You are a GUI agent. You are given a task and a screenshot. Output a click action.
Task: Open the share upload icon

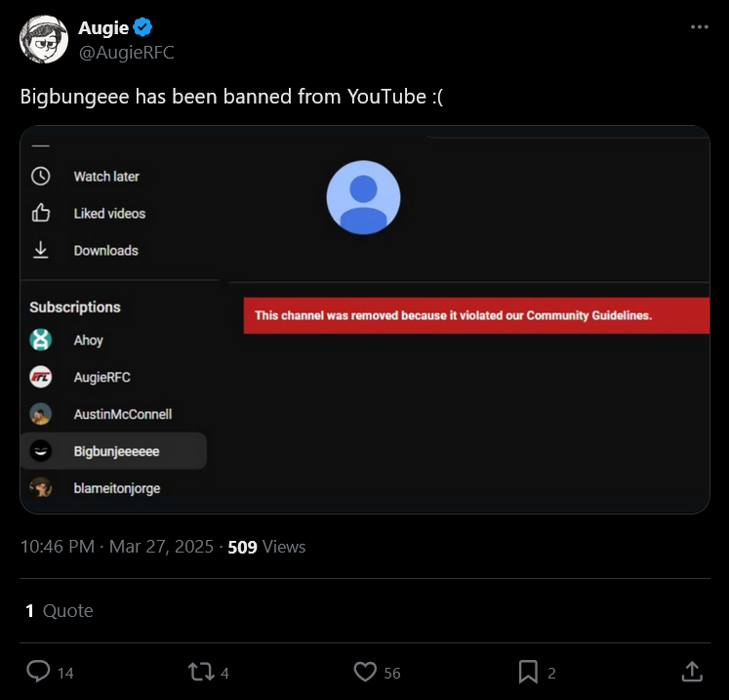point(692,672)
